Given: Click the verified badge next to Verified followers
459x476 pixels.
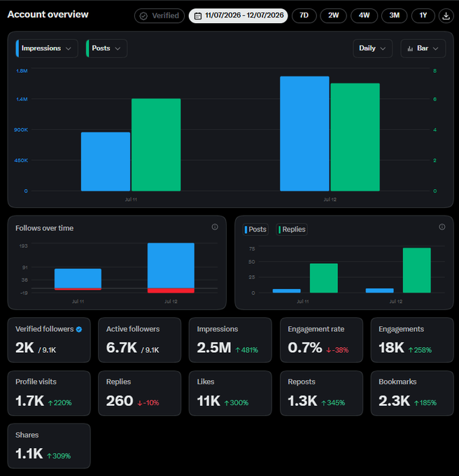Looking at the screenshot, I should point(79,330).
